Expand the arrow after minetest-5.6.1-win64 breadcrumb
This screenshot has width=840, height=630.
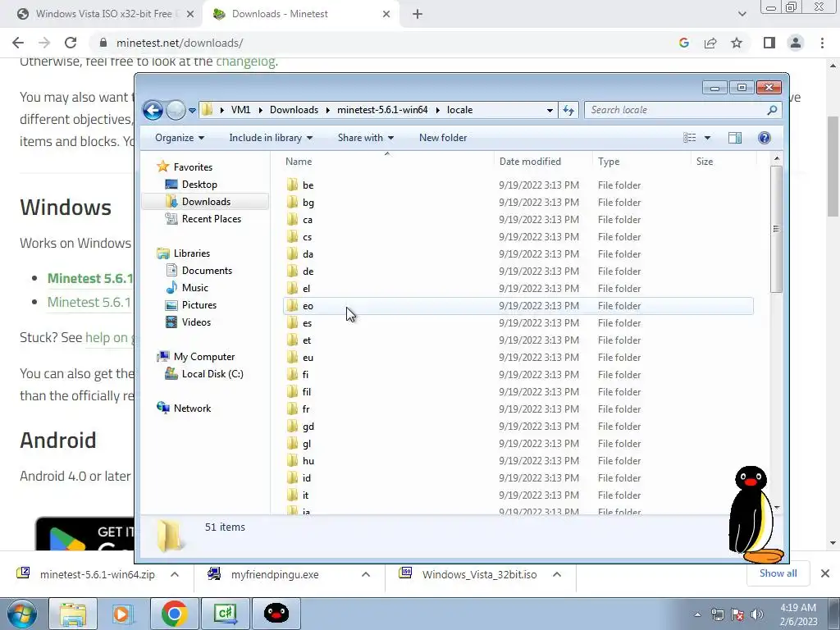pyautogui.click(x=438, y=110)
